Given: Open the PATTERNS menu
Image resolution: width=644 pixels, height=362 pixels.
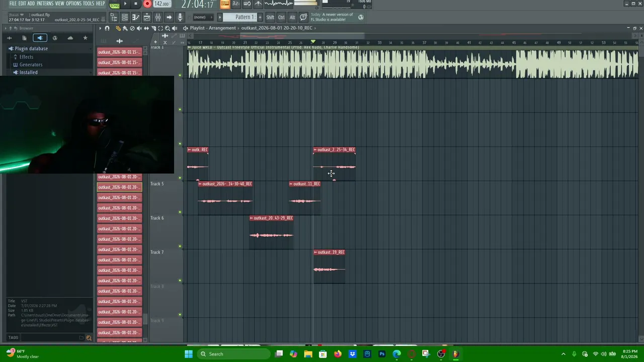Looking at the screenshot, I should coord(45,4).
